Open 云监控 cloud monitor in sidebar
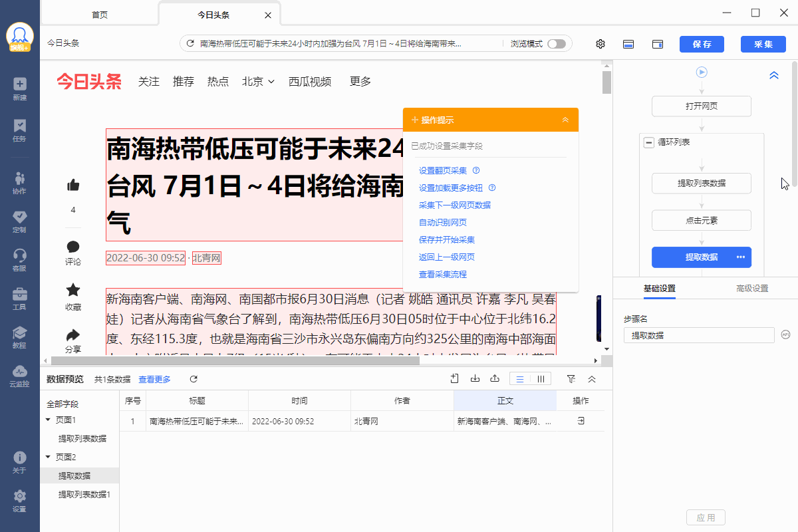 [x=19, y=376]
